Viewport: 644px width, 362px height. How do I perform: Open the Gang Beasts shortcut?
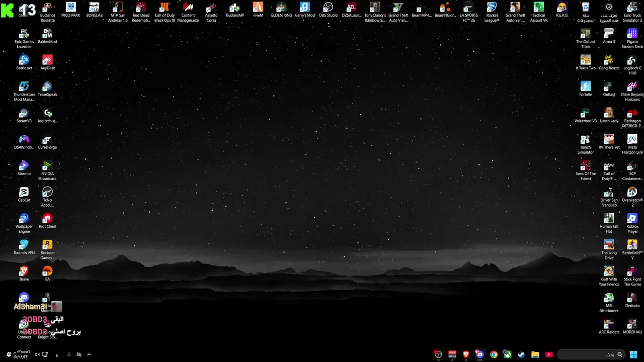[609, 62]
